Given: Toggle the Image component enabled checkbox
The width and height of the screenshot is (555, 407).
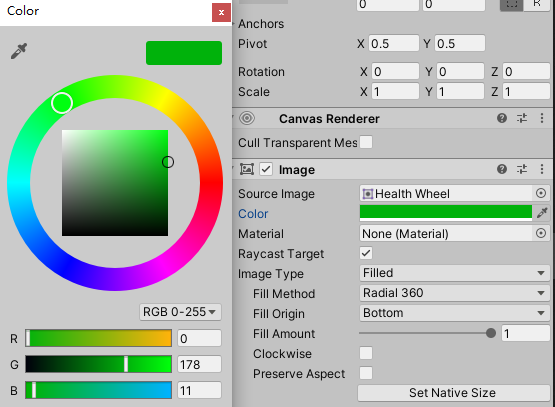Looking at the screenshot, I should tap(266, 169).
